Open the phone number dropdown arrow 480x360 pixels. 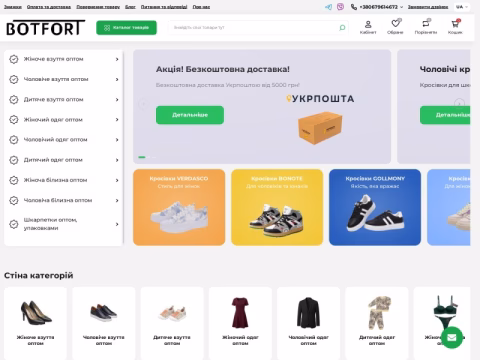click(401, 7)
